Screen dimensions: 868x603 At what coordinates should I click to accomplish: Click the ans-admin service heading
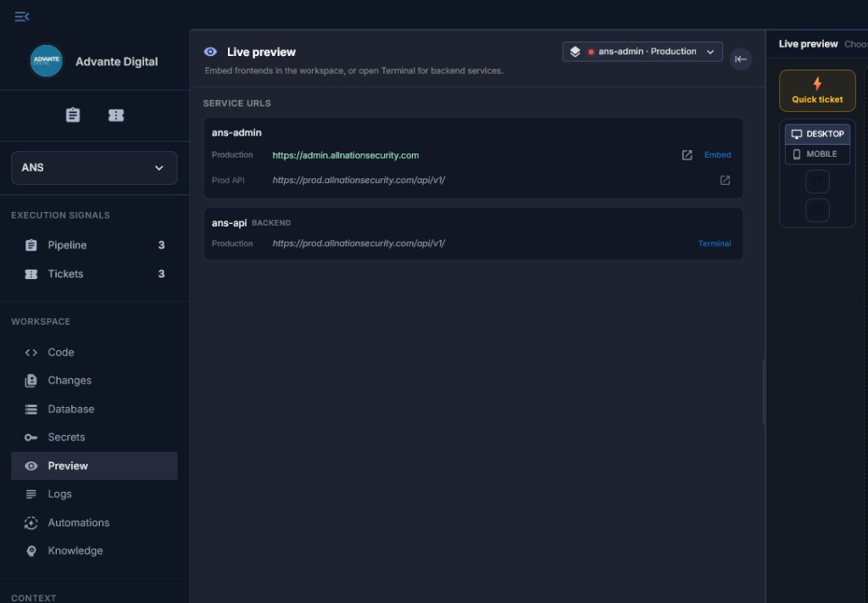[236, 133]
